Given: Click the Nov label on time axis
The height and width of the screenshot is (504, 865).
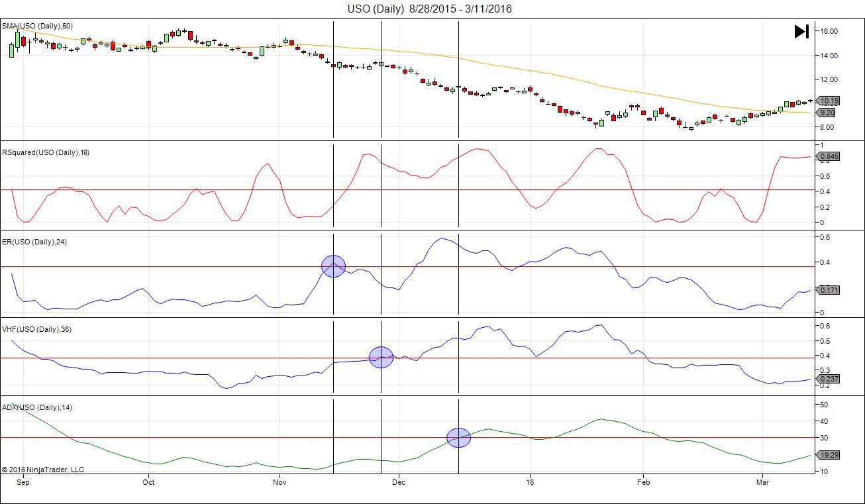Looking at the screenshot, I should pos(280,483).
